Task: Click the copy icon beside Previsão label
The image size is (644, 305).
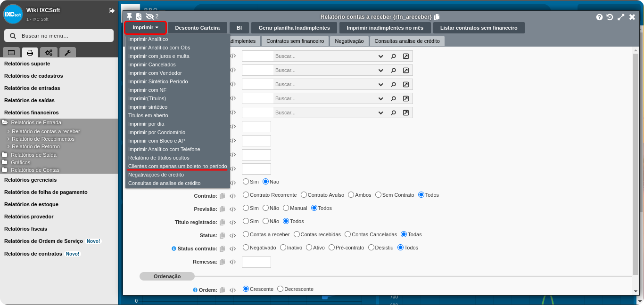Action: [x=223, y=209]
